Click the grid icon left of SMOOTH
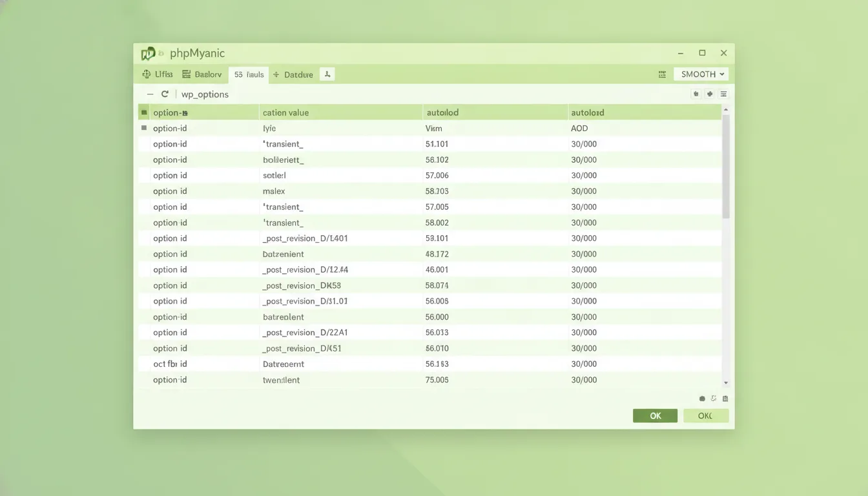The height and width of the screenshot is (496, 868). (662, 74)
